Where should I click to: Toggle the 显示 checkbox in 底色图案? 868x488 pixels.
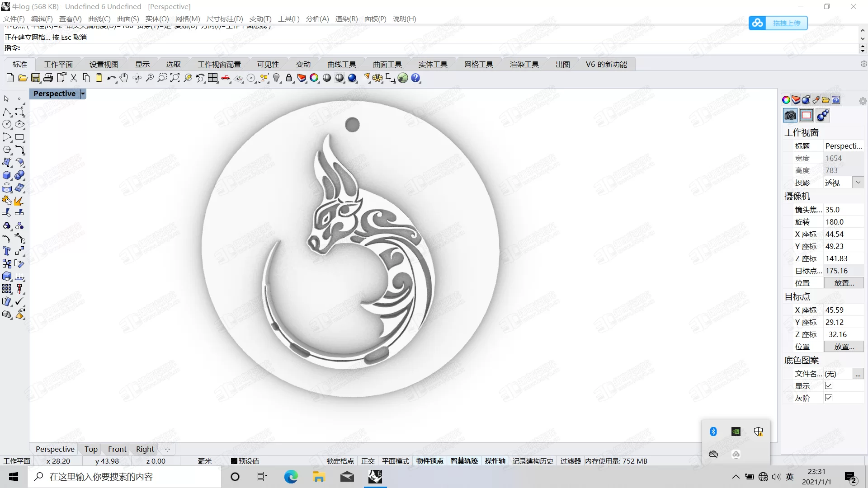click(829, 385)
